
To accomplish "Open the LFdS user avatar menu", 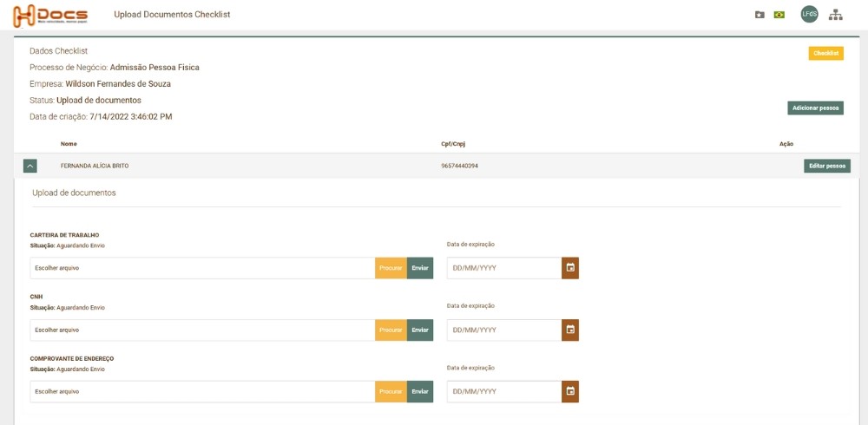I will coord(809,15).
